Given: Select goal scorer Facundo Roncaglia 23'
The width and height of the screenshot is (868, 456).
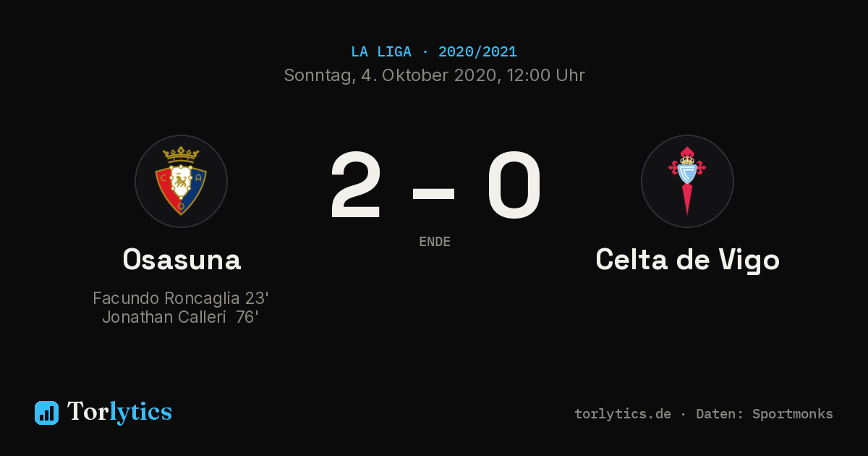Looking at the screenshot, I should click(x=181, y=298).
